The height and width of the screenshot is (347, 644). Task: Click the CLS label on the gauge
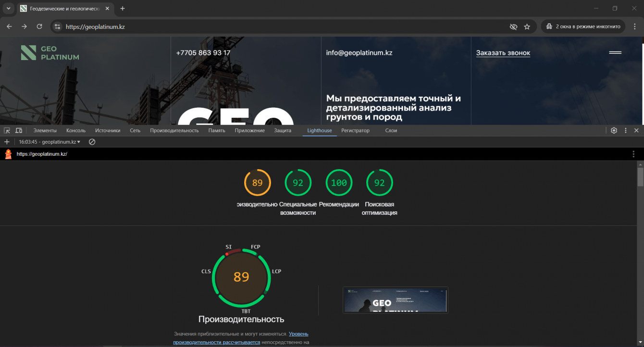[x=206, y=272]
